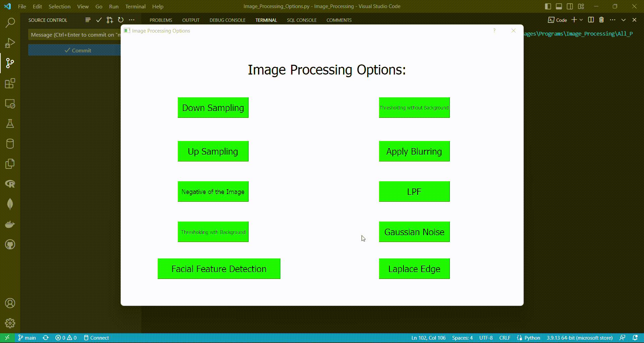Create a new terminal with the plus icon
The height and width of the screenshot is (343, 644).
574,20
